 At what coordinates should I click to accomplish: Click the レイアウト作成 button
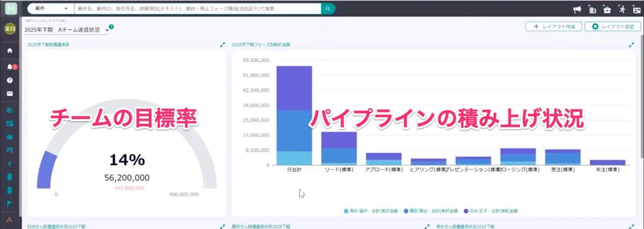553,26
